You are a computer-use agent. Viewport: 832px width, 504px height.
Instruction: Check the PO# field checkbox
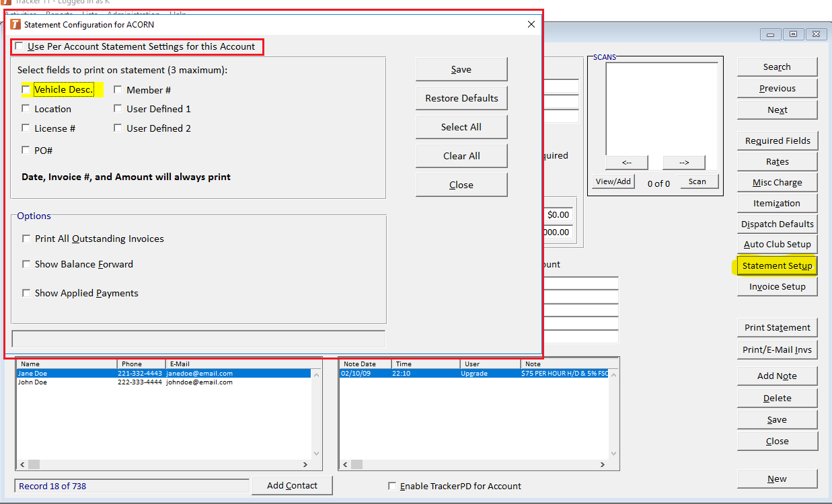pos(26,151)
